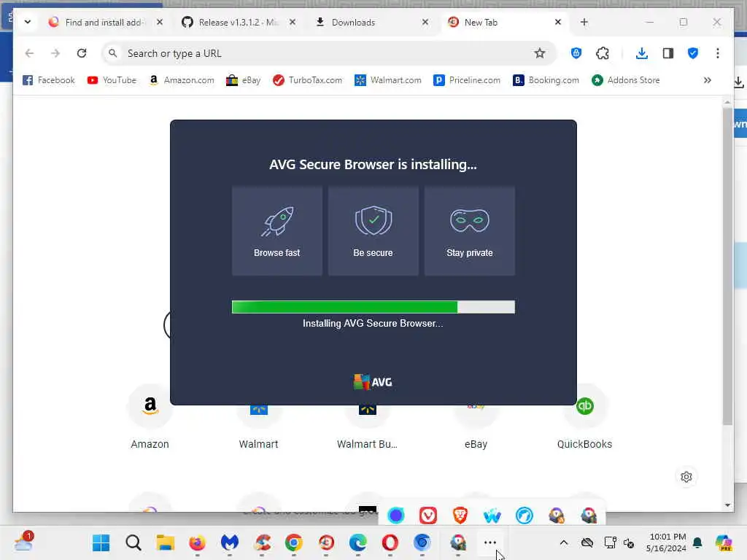Open the Brave lion icon in overflow tray

click(x=460, y=516)
